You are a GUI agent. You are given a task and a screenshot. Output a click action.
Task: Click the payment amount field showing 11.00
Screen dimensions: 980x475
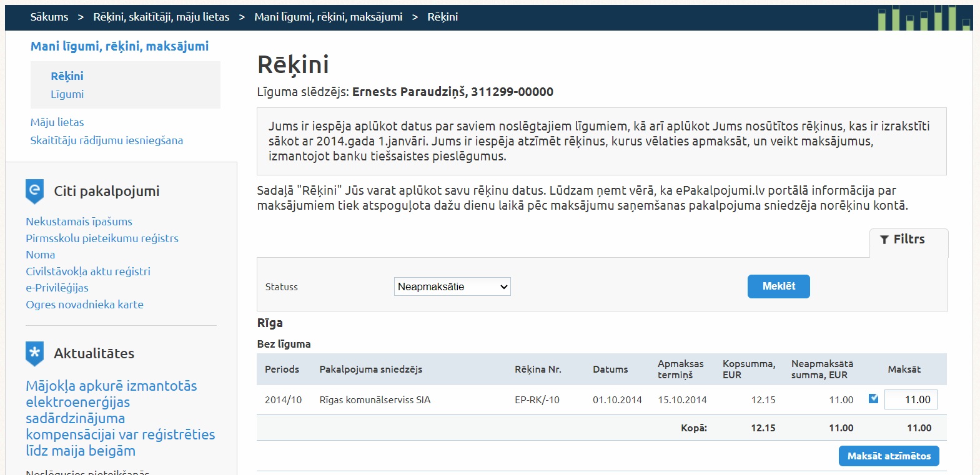911,399
